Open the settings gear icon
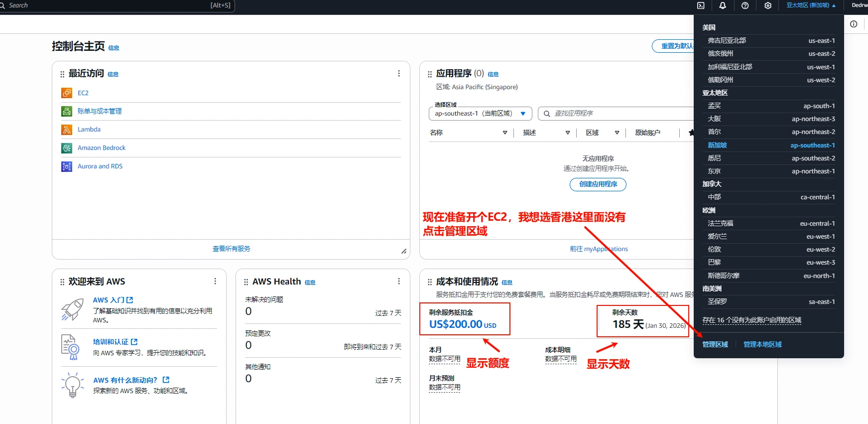868x424 pixels. (x=768, y=5)
